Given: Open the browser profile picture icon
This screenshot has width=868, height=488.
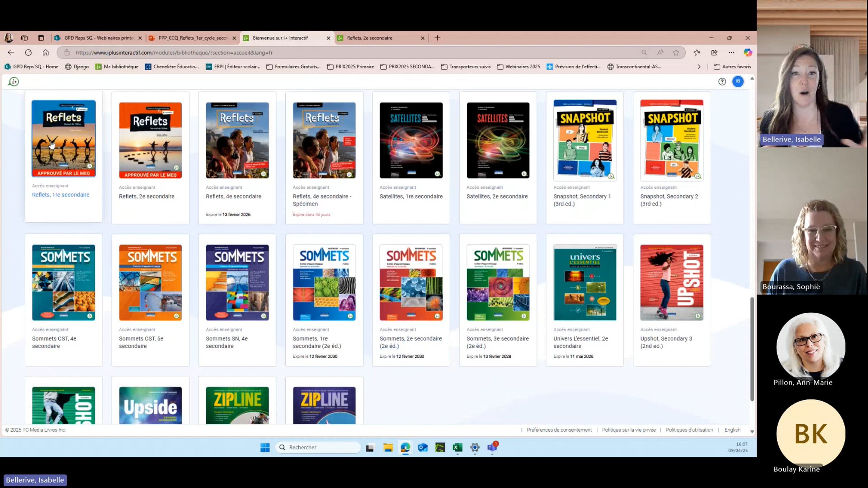Looking at the screenshot, I should pos(9,38).
